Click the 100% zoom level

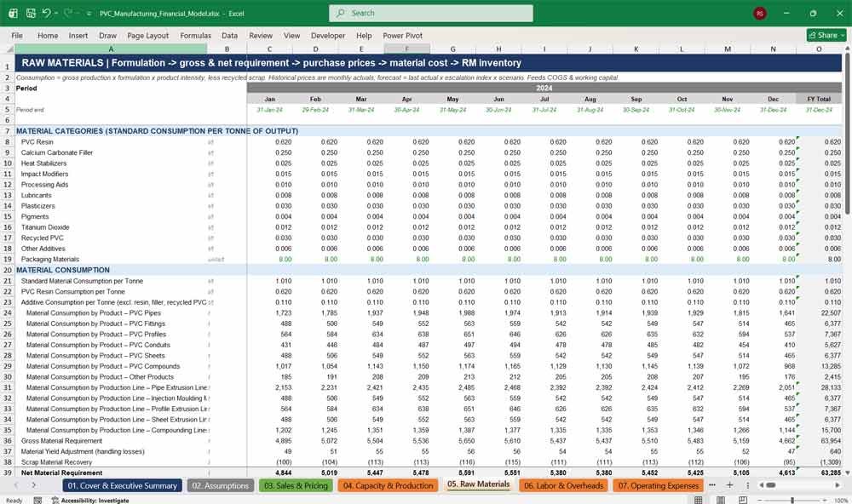click(x=841, y=501)
